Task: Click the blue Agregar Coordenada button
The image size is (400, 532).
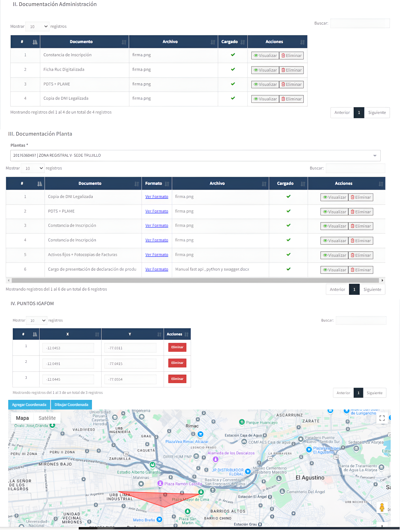Action: coord(29,405)
